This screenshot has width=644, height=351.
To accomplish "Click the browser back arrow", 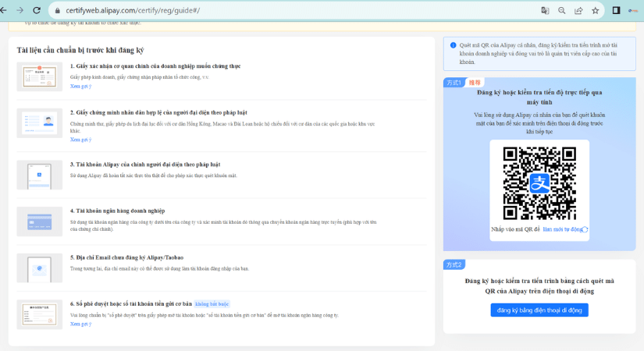I will pos(3,10).
